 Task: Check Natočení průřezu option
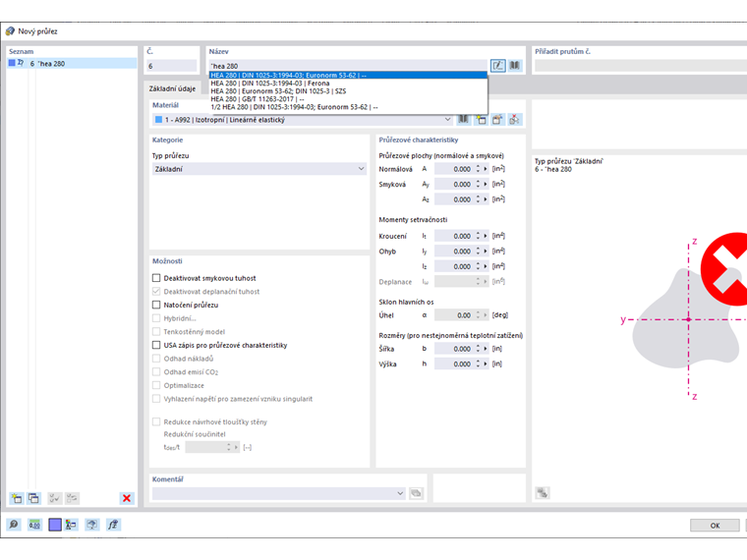[156, 305]
